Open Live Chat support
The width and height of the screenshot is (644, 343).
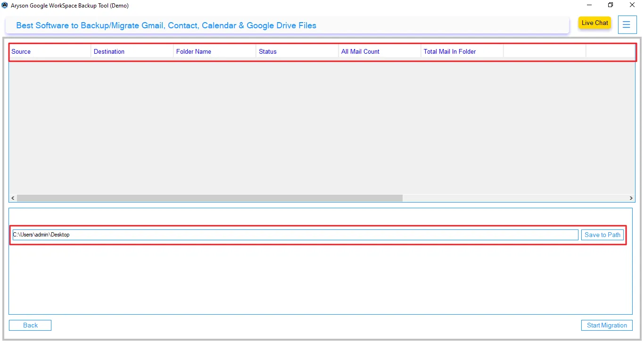click(594, 23)
